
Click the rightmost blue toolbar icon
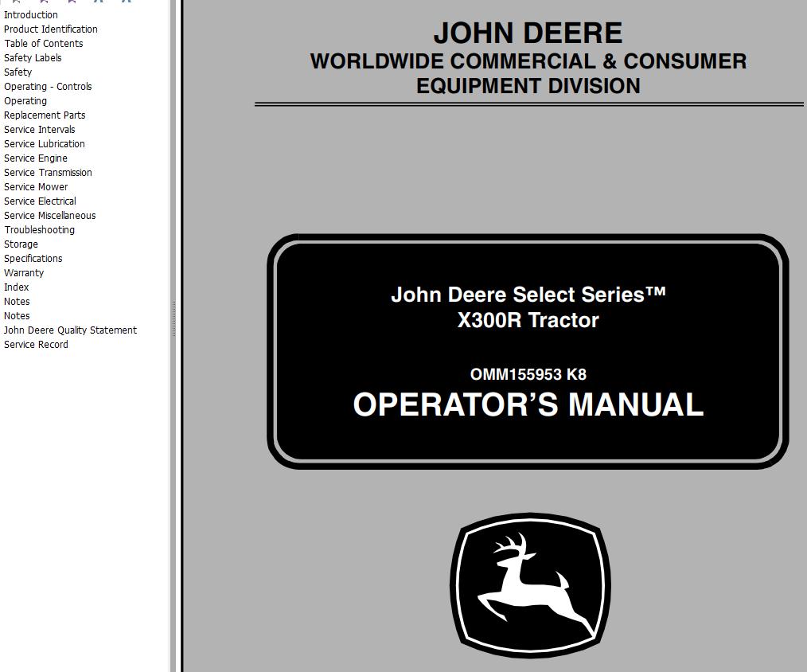point(126,2)
